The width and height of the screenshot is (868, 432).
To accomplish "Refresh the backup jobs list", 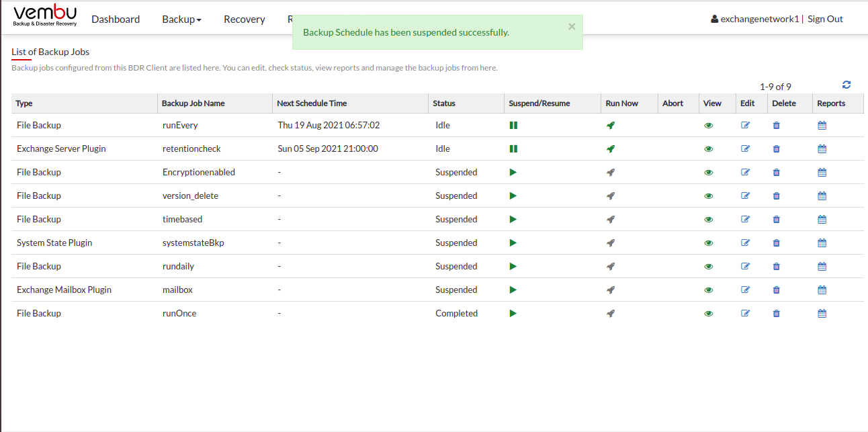I will point(847,85).
